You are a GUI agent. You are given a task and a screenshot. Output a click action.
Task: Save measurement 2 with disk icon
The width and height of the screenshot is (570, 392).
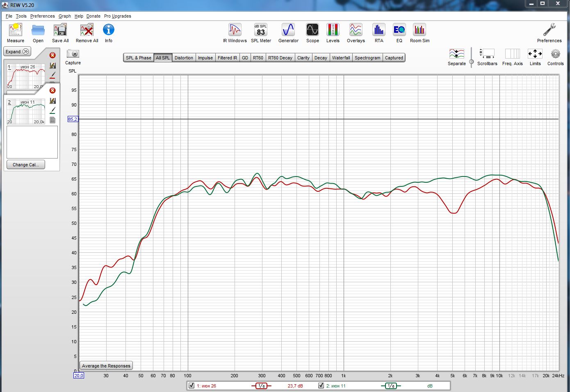click(x=52, y=101)
